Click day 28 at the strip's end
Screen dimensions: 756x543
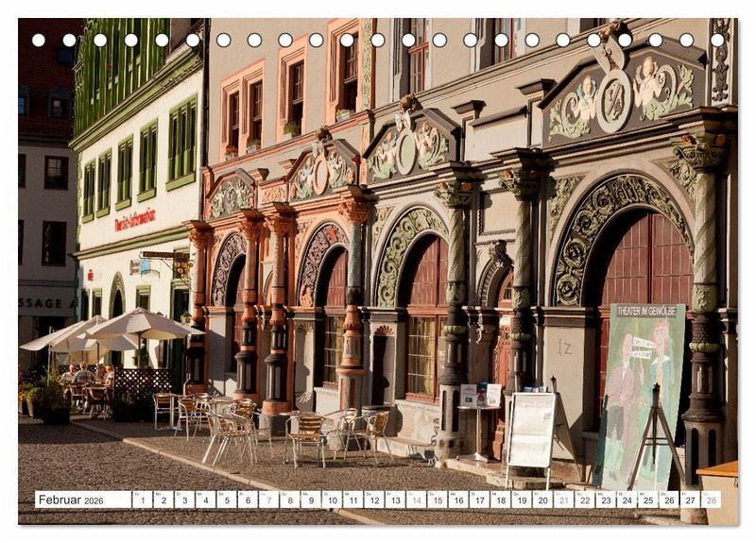coord(711,500)
